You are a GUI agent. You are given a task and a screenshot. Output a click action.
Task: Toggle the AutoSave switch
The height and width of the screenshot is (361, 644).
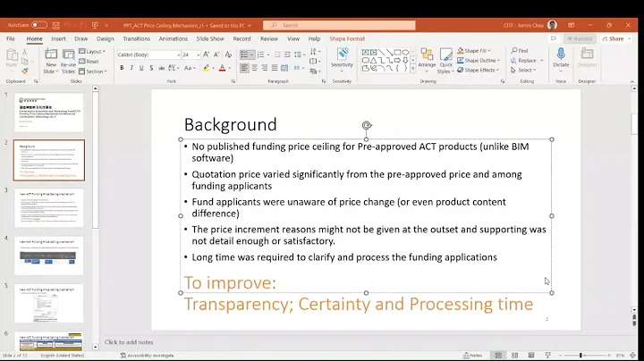pos(39,25)
